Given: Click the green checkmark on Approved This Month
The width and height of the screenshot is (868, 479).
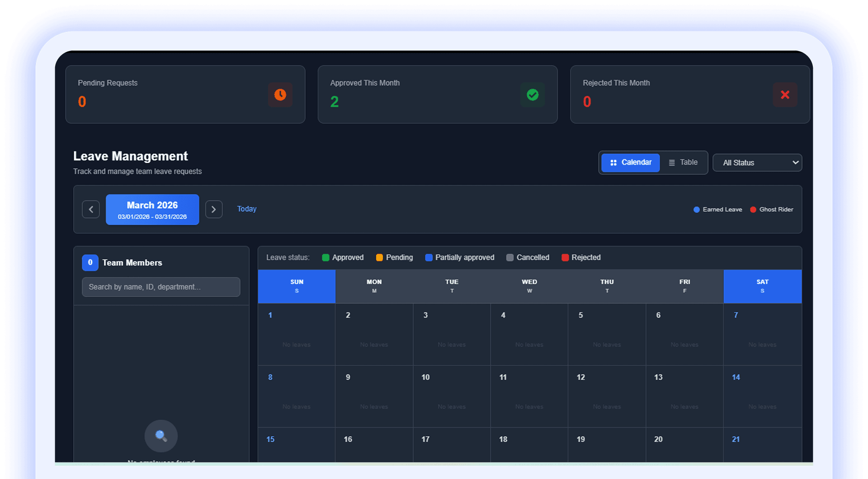Looking at the screenshot, I should pyautogui.click(x=533, y=95).
